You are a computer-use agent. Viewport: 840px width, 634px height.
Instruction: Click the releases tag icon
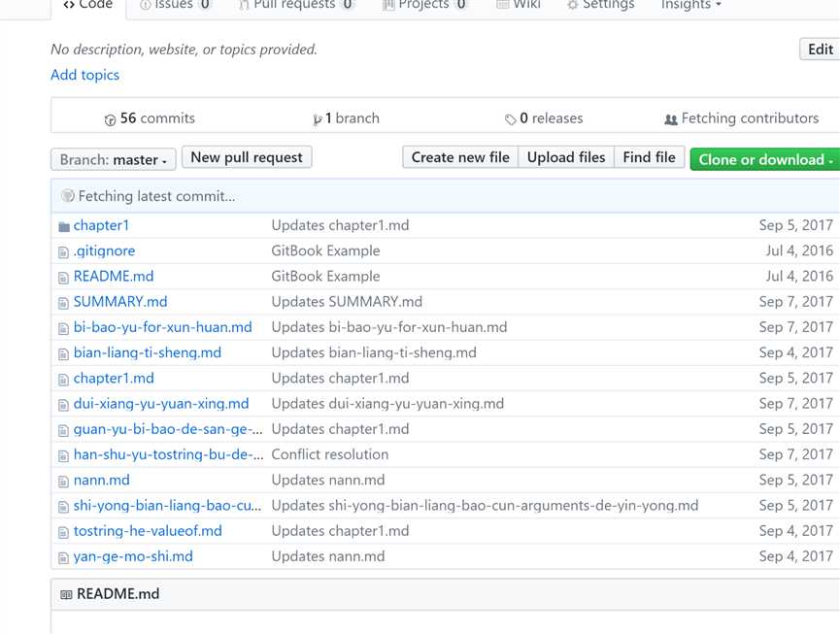(x=510, y=119)
